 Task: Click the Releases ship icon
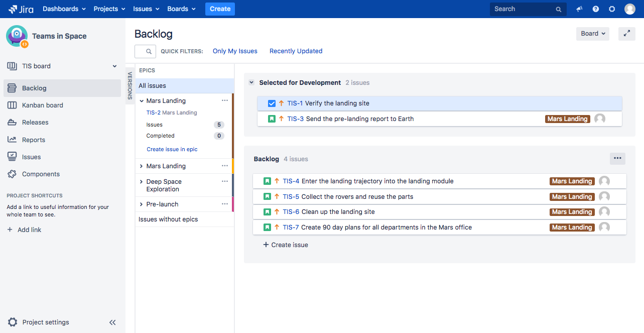click(12, 122)
